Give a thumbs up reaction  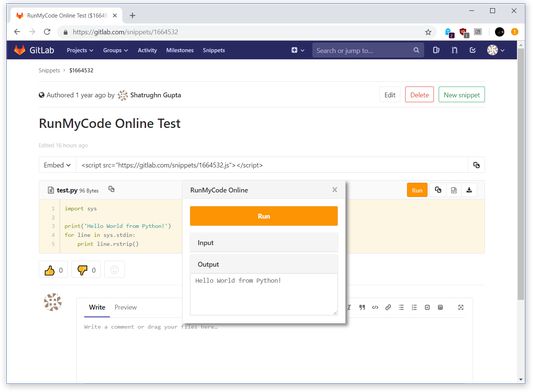(53, 270)
